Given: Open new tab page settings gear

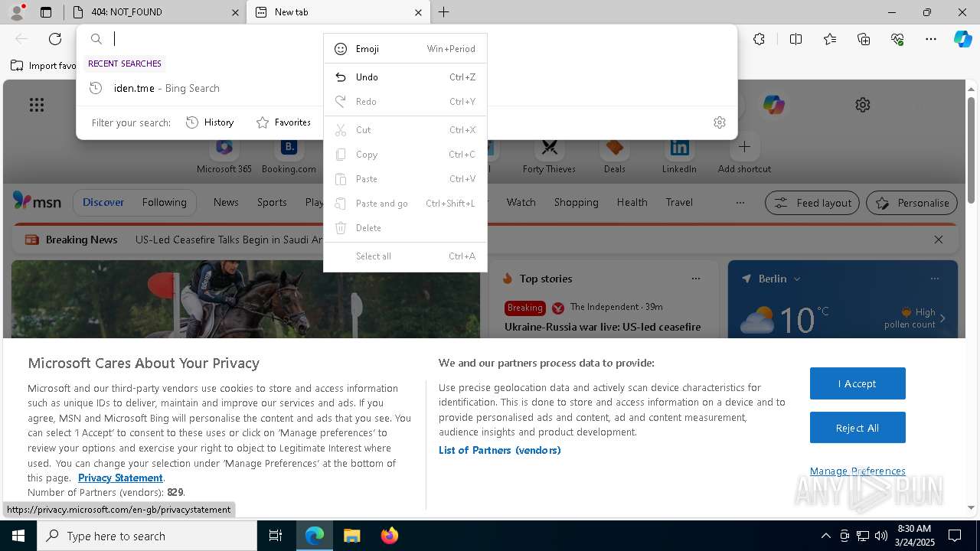Looking at the screenshot, I should [863, 105].
